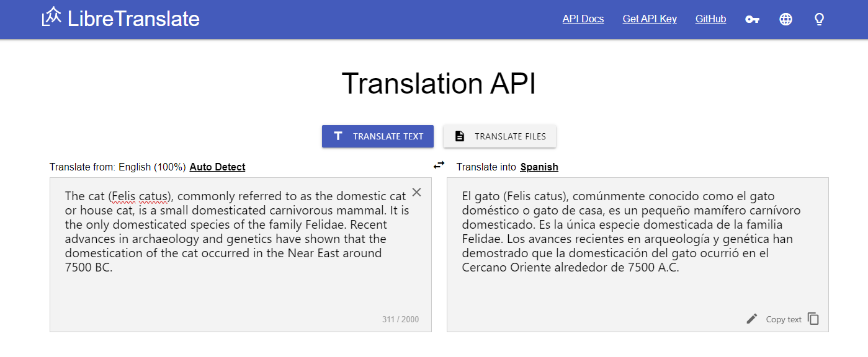Follow the Get API Key link
Viewport: 868px width, 357px height.
[x=650, y=19]
